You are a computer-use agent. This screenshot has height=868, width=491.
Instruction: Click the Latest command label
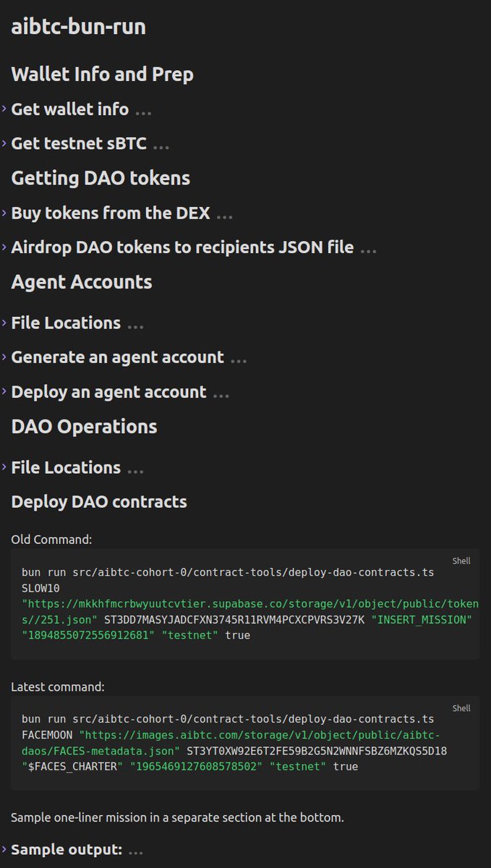click(x=57, y=686)
